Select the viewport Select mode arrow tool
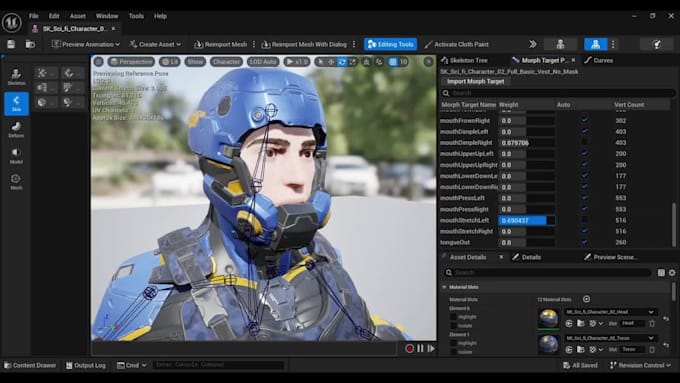 pyautogui.click(x=320, y=62)
